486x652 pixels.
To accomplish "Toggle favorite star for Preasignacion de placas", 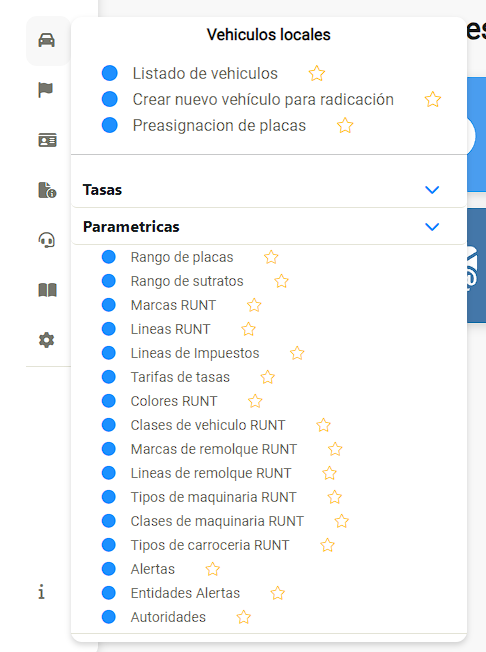I will 345,126.
